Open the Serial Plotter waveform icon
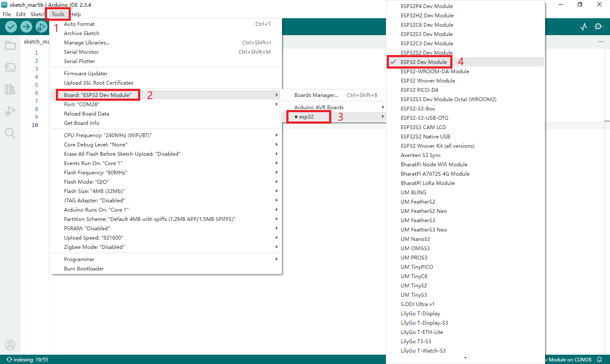Viewport: 610px width, 364px height. [x=584, y=27]
